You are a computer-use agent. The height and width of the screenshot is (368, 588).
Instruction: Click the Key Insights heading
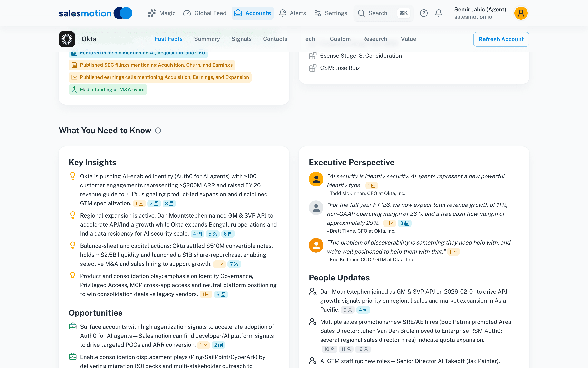click(92, 162)
